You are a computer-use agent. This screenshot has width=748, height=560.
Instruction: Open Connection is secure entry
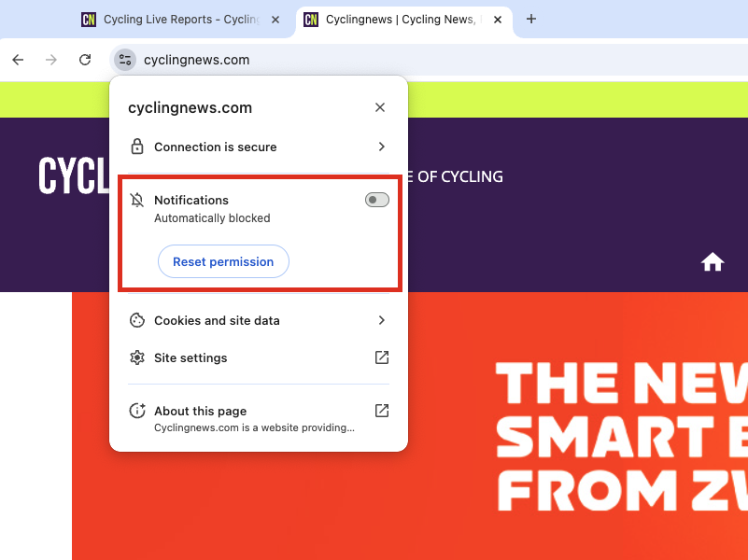[x=259, y=147]
